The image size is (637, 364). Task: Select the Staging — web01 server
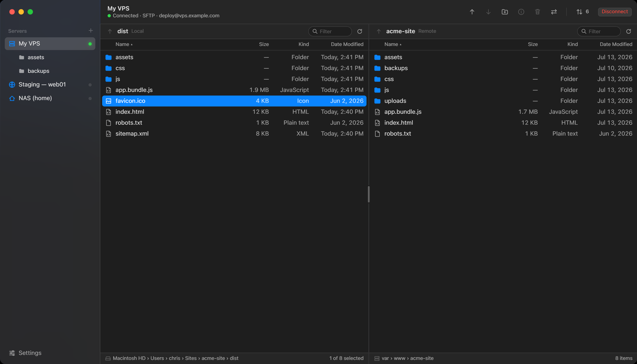(x=50, y=85)
